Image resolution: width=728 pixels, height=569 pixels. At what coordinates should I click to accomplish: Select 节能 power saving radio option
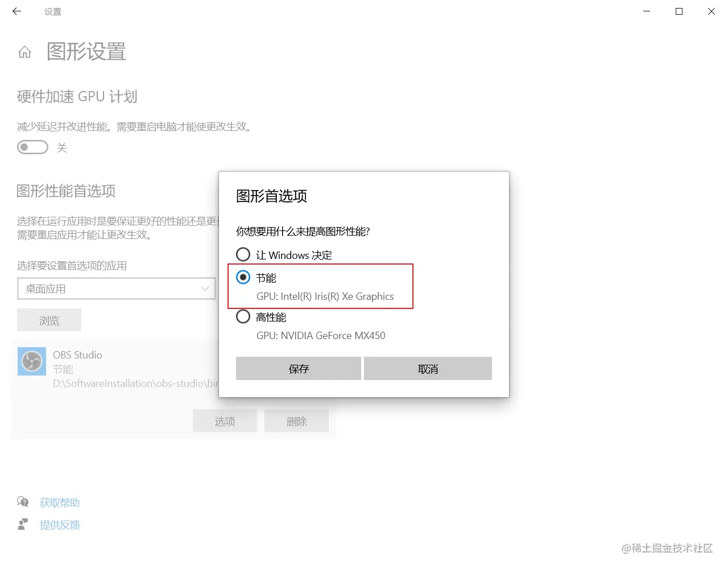pyautogui.click(x=243, y=277)
